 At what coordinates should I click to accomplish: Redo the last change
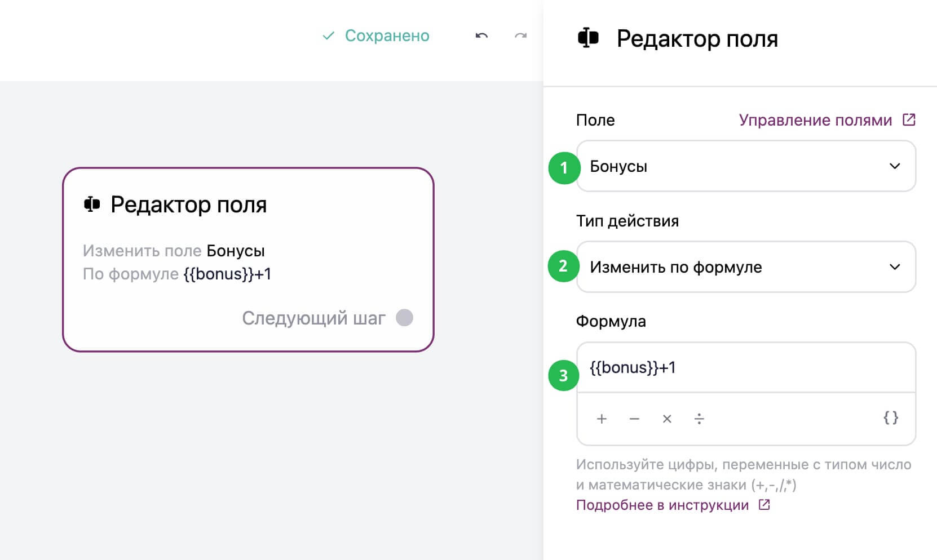click(520, 35)
